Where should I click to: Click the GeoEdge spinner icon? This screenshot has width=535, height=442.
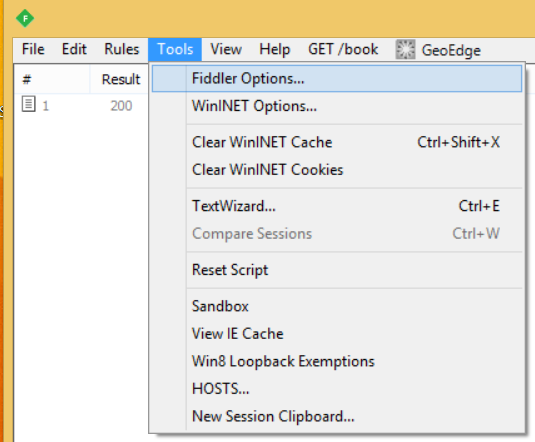(x=405, y=49)
